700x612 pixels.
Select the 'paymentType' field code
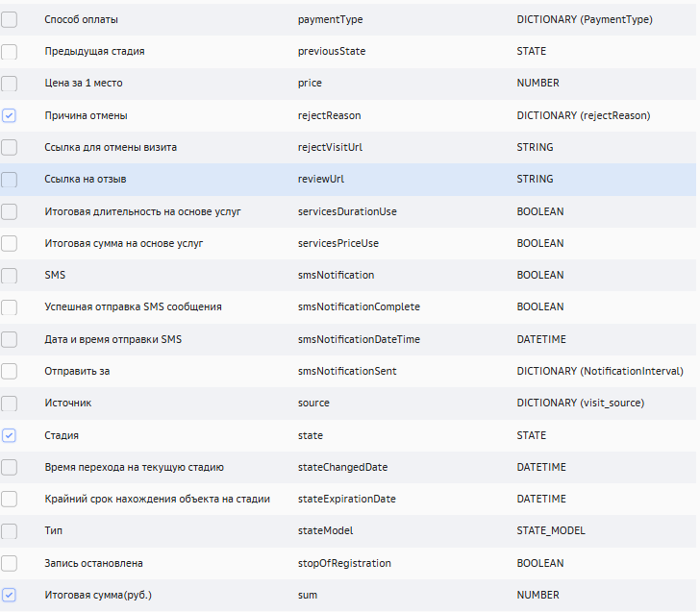point(331,19)
